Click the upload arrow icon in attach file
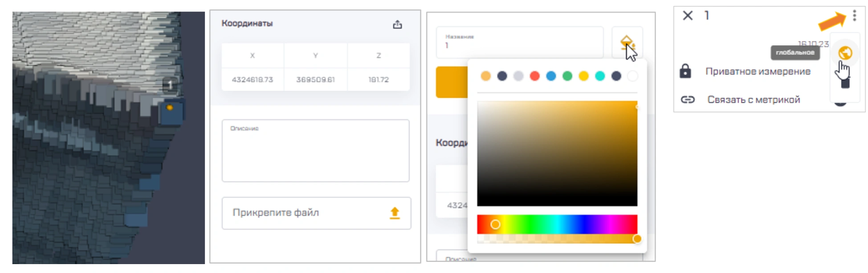 (x=395, y=213)
